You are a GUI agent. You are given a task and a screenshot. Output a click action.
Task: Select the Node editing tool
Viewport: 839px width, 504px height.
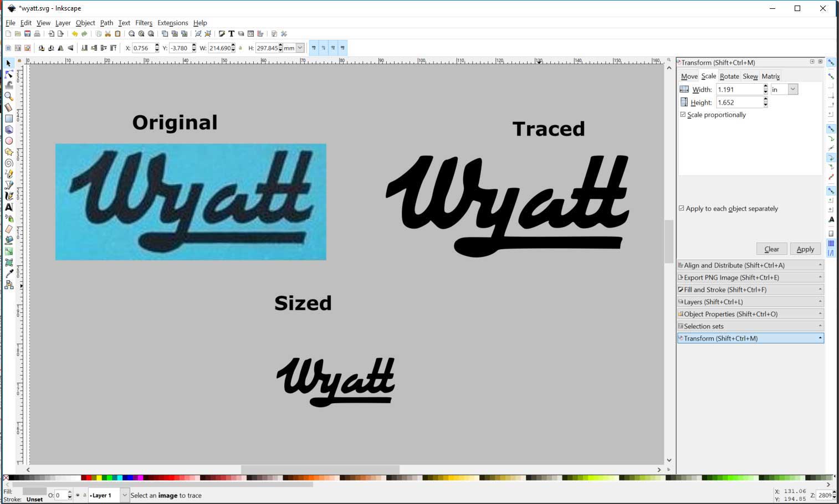pos(8,74)
